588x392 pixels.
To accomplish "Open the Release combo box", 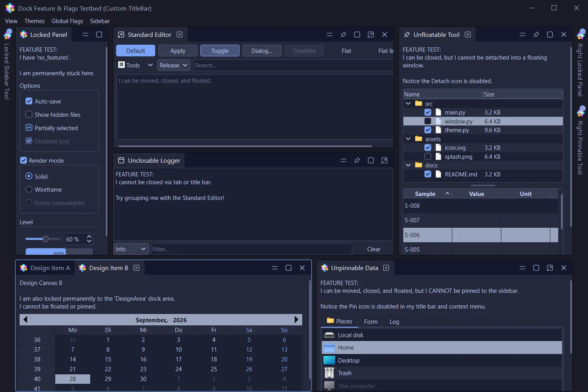I will [174, 65].
